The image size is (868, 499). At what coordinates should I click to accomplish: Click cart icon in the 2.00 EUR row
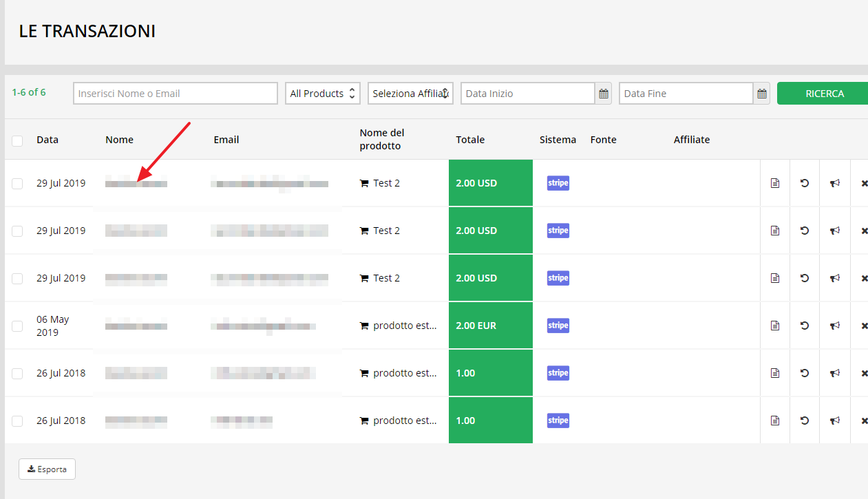364,326
